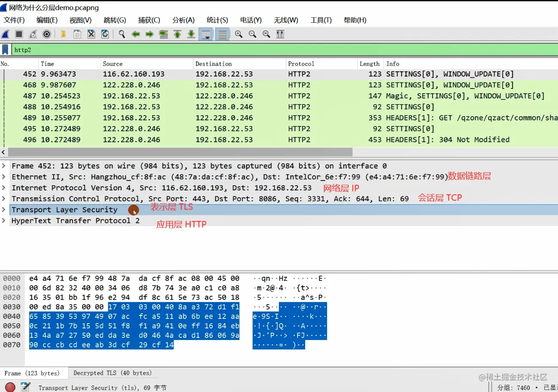Select packet 496 showing 304 Not Modified

coord(279,140)
